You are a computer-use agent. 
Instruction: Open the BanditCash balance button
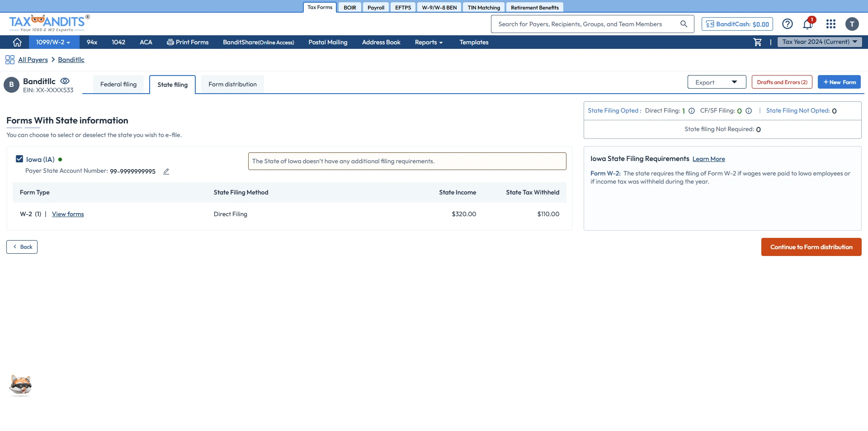(737, 24)
